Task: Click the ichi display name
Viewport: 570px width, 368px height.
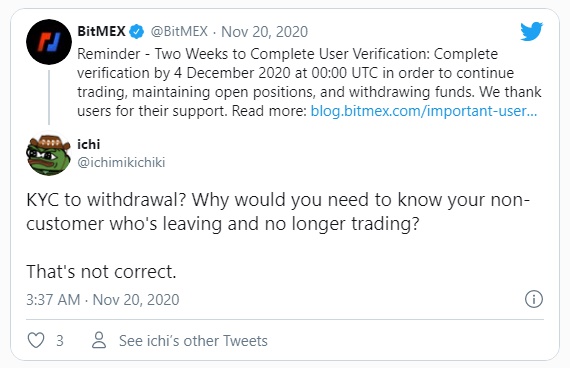Action: pos(88,144)
